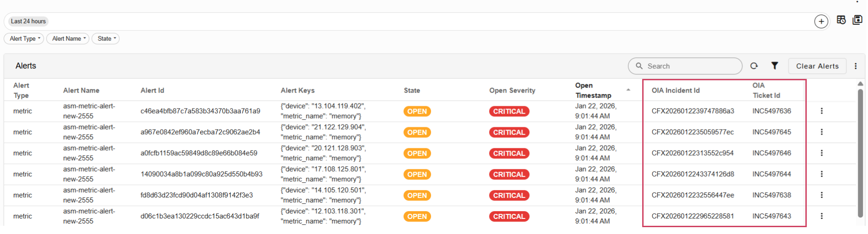Image resolution: width=868 pixels, height=234 pixels.
Task: Open the table settings icon at top right
Action: (841, 20)
